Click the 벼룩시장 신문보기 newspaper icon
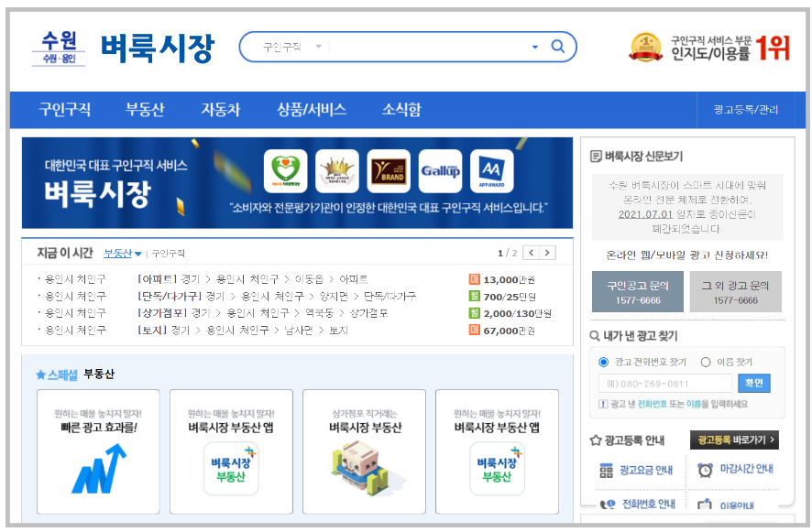 [x=596, y=156]
